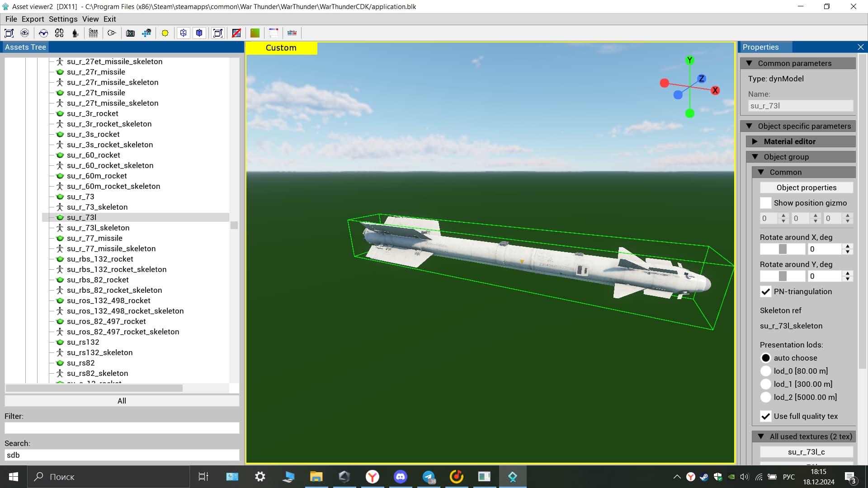The height and width of the screenshot is (488, 868).
Task: Open the su_r_73l_c texture button
Action: (807, 452)
